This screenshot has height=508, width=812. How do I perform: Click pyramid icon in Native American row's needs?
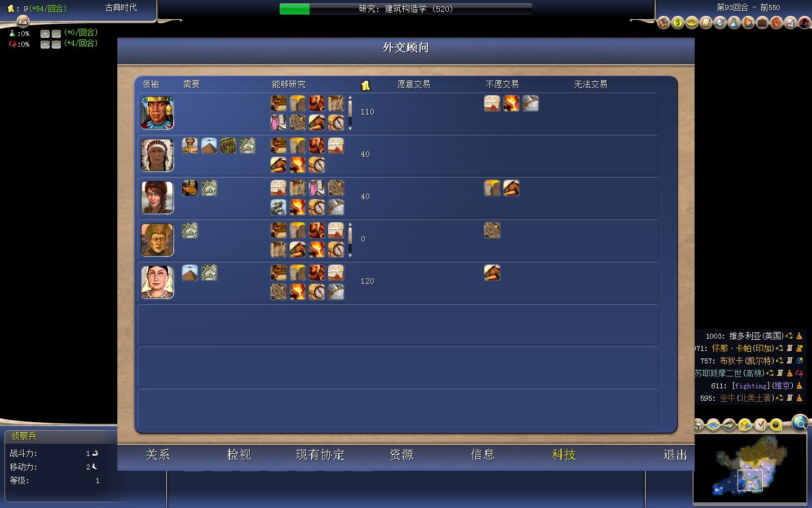209,146
